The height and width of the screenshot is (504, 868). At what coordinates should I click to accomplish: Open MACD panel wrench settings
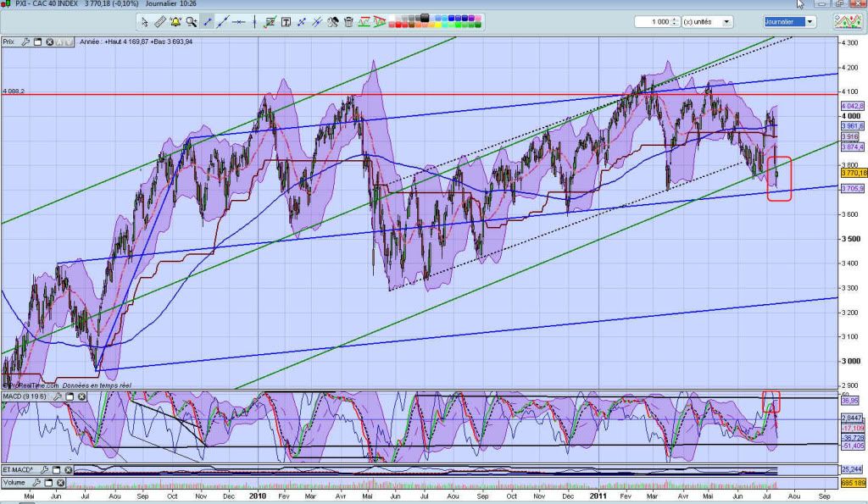(x=57, y=396)
